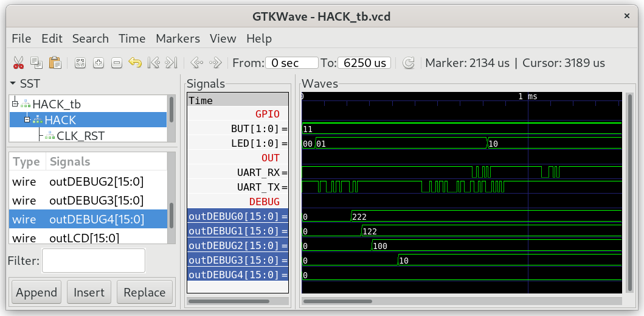Click the Reload waveform icon
The height and width of the screenshot is (316, 644).
coord(408,63)
